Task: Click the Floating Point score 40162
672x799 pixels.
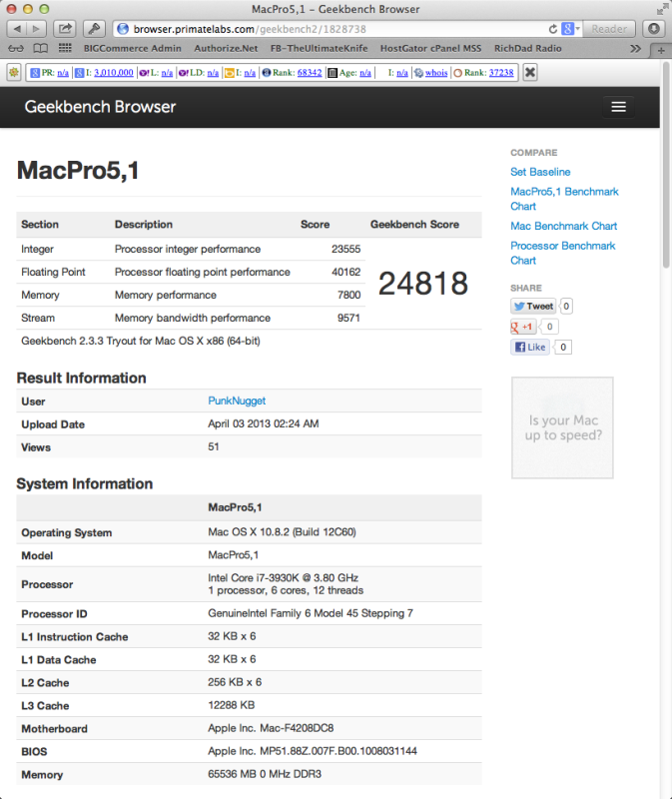Action: click(x=345, y=272)
